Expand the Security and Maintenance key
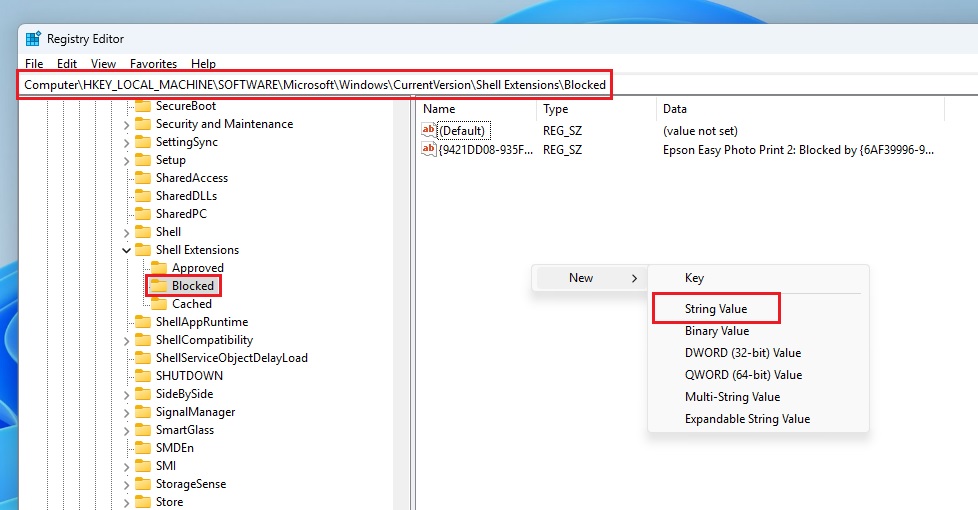Viewport: 978px width, 510px height. click(x=127, y=125)
